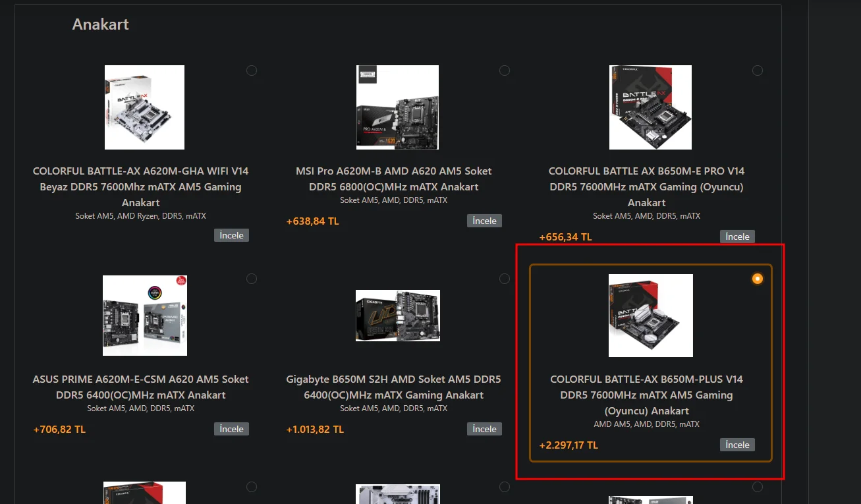This screenshot has height=504, width=861.
Task: Click the +638,84 TL price
Action: click(x=313, y=221)
